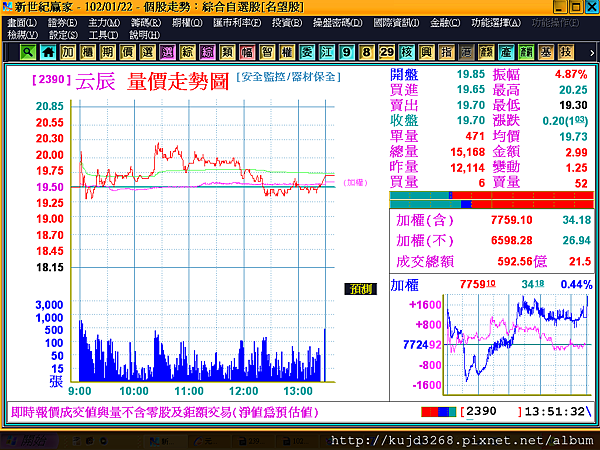
Task: Select the 櫃 toolbar icon
Action: click(88, 52)
